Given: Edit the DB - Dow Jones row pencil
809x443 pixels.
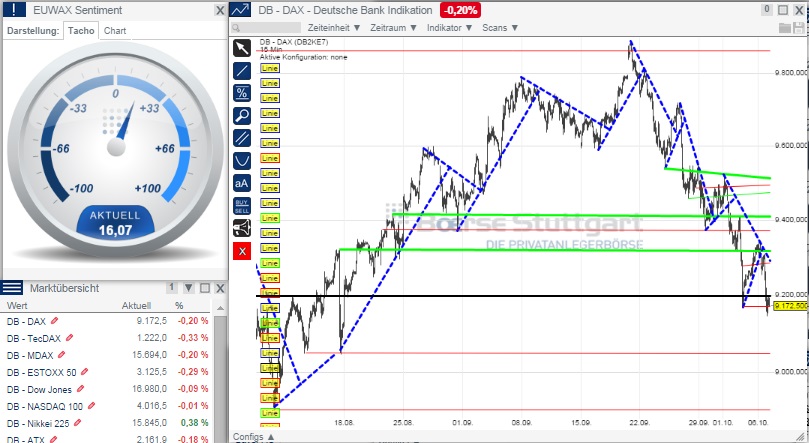Looking at the screenshot, I should 80,389.
